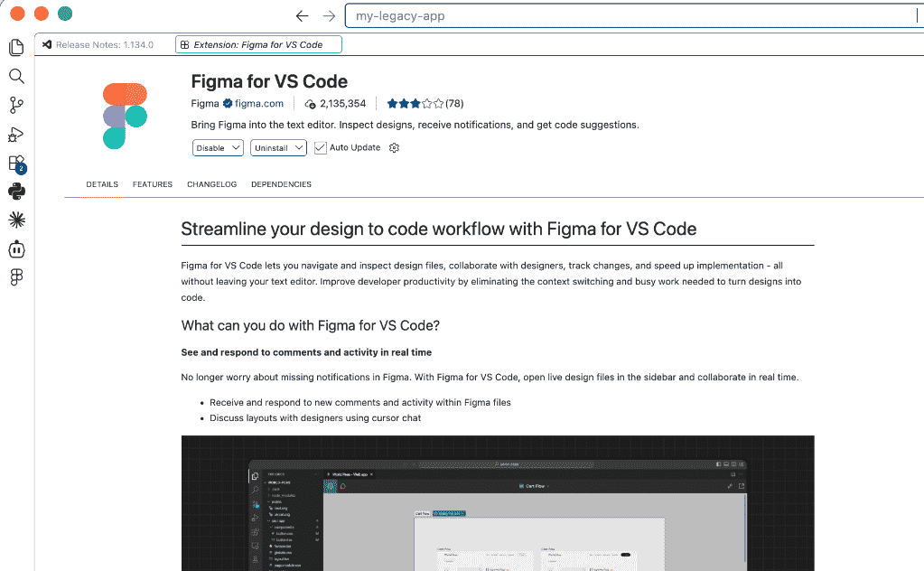The height and width of the screenshot is (571, 924).
Task: Open the asterisk-shaped extension icon
Action: [x=16, y=220]
